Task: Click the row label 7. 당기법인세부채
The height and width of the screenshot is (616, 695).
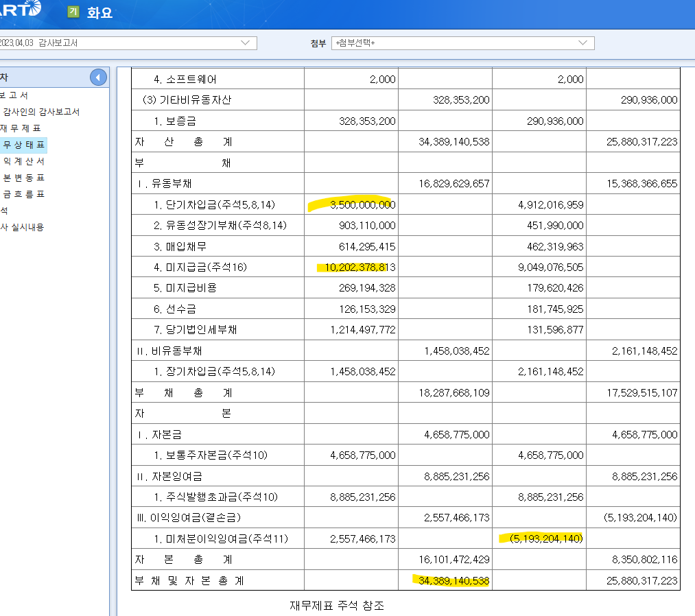Action: [195, 330]
